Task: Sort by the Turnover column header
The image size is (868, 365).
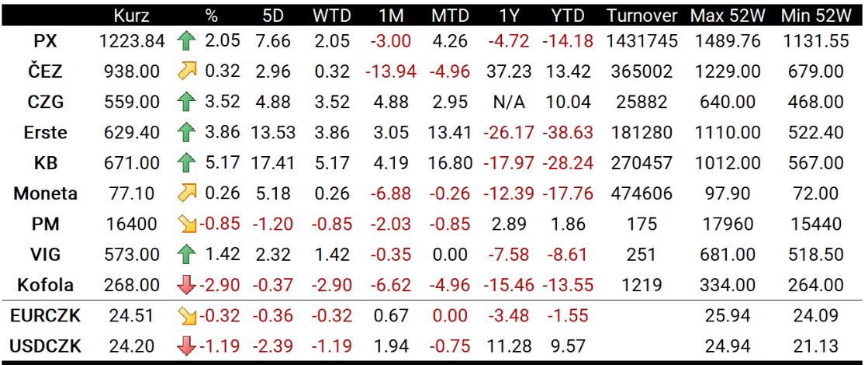Action: [x=641, y=16]
